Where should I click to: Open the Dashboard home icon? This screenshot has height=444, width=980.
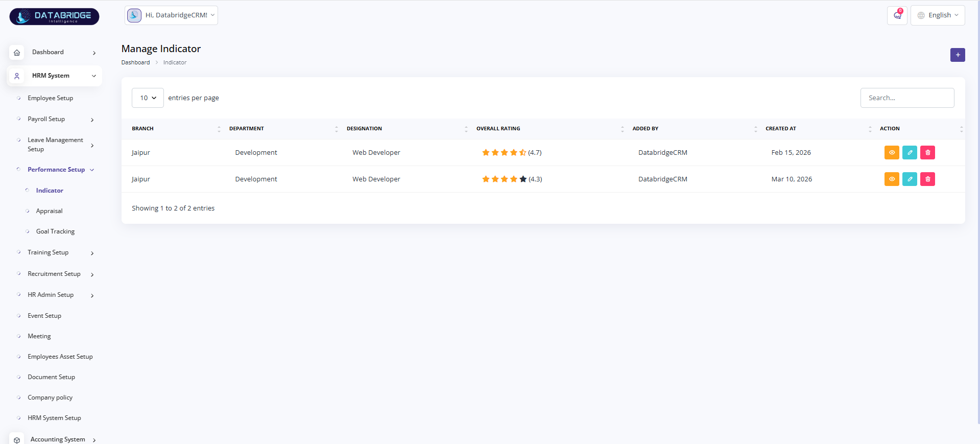pos(17,52)
